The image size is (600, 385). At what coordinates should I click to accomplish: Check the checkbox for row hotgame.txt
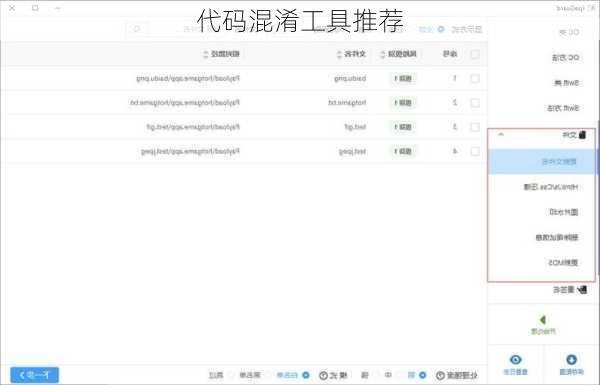(x=475, y=103)
